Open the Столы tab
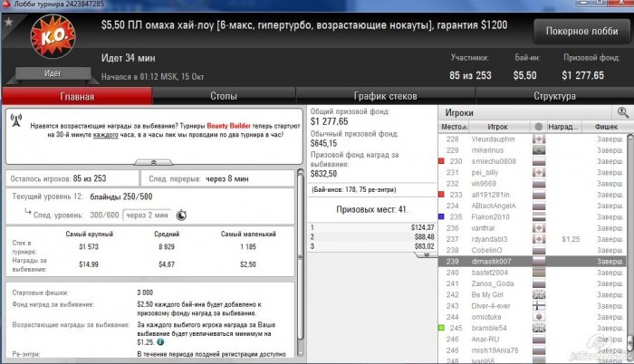 224,96
